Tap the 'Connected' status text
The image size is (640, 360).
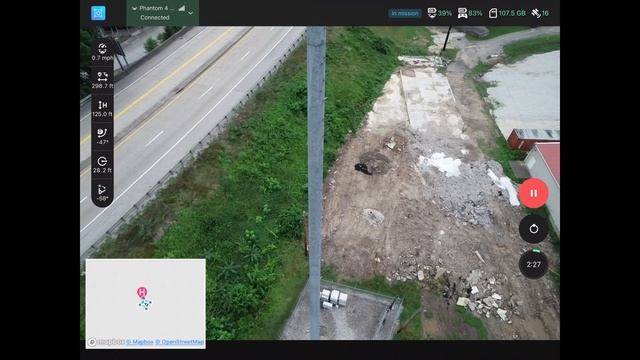(x=155, y=18)
